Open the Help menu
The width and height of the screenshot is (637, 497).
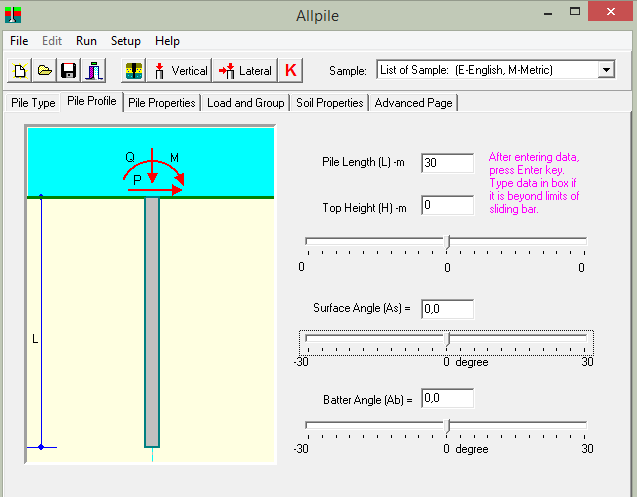[x=167, y=41]
